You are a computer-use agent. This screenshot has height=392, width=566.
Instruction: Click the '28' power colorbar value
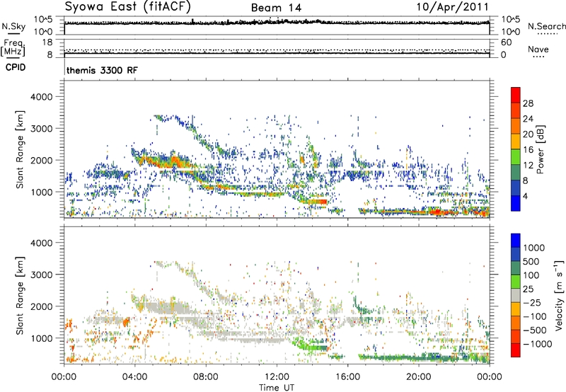(x=528, y=103)
